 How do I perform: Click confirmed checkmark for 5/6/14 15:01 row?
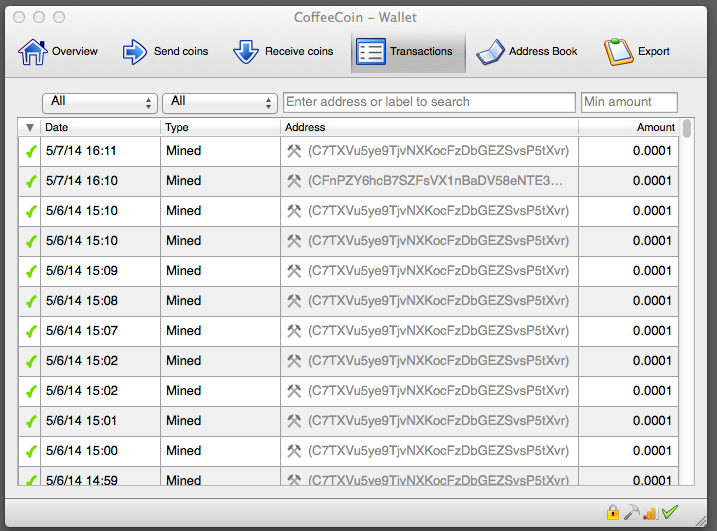pos(31,421)
